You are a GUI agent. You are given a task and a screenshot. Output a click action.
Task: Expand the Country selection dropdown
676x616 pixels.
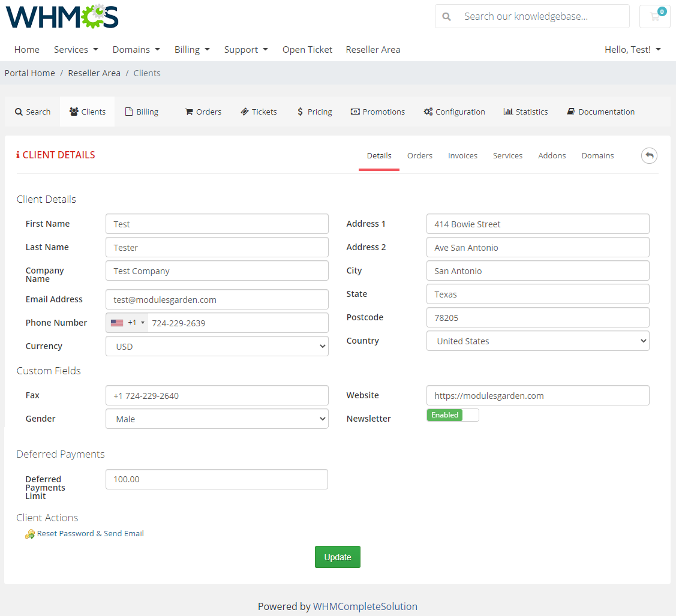537,341
